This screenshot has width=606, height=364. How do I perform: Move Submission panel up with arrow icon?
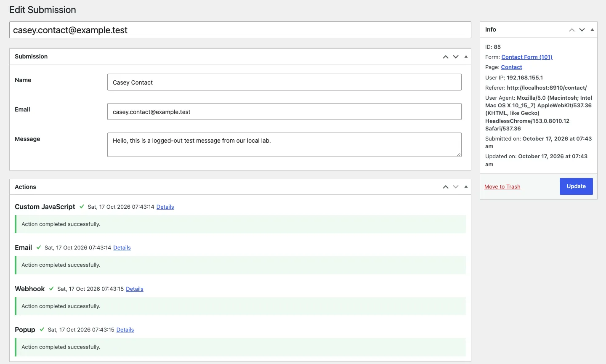(x=446, y=57)
